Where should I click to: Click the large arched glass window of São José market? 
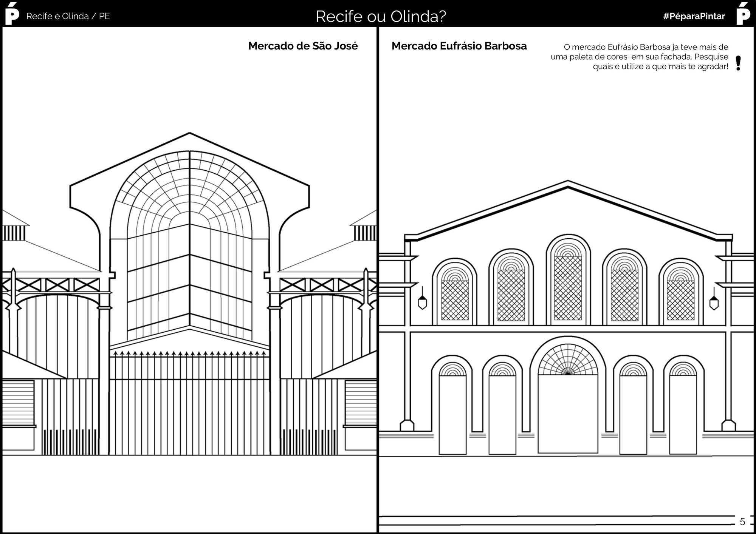189,245
